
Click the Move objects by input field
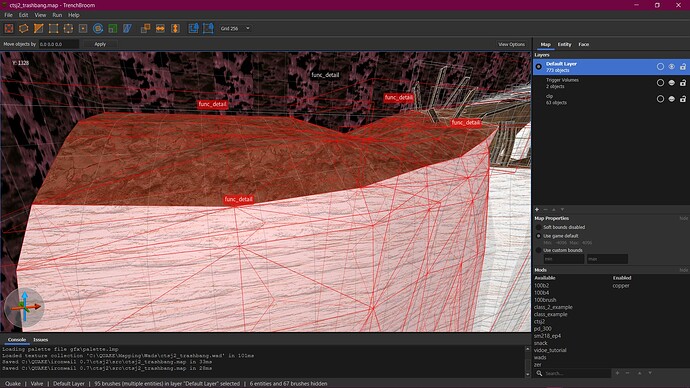tap(59, 44)
